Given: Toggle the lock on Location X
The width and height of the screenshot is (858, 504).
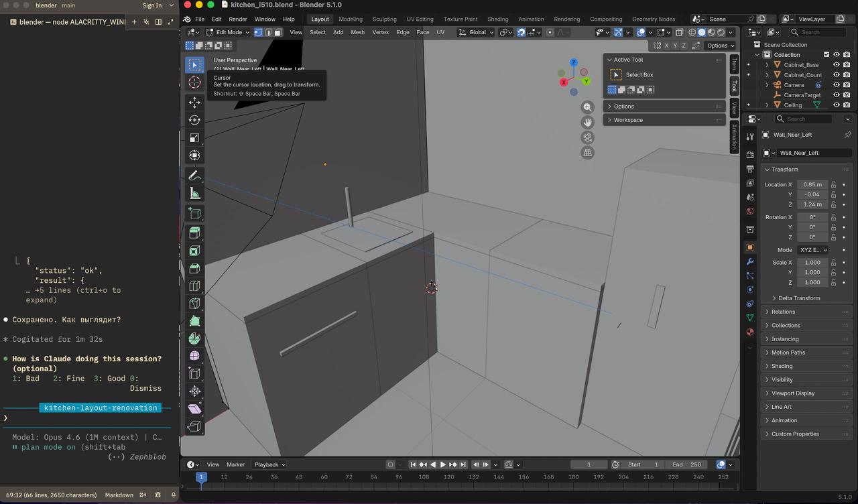Looking at the screenshot, I should pos(834,184).
